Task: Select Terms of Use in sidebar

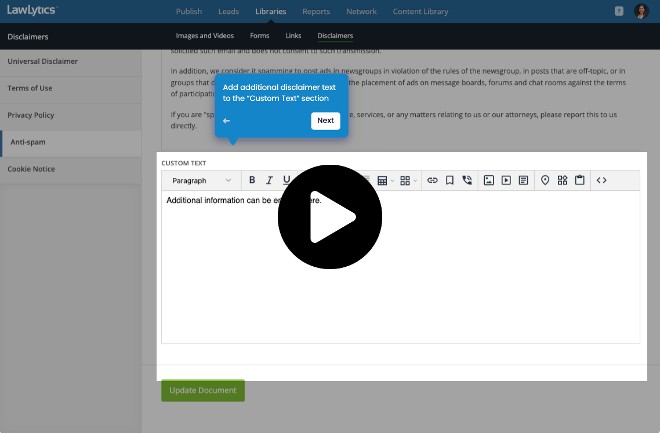Action: pos(71,88)
